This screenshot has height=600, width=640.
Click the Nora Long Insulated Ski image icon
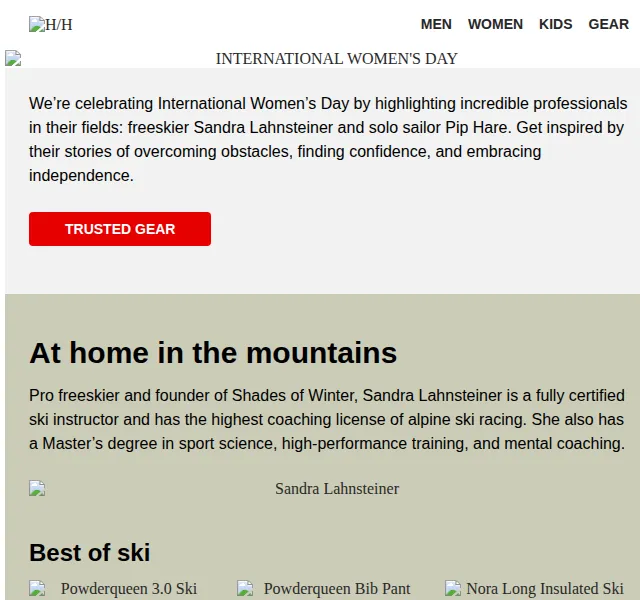[453, 589]
